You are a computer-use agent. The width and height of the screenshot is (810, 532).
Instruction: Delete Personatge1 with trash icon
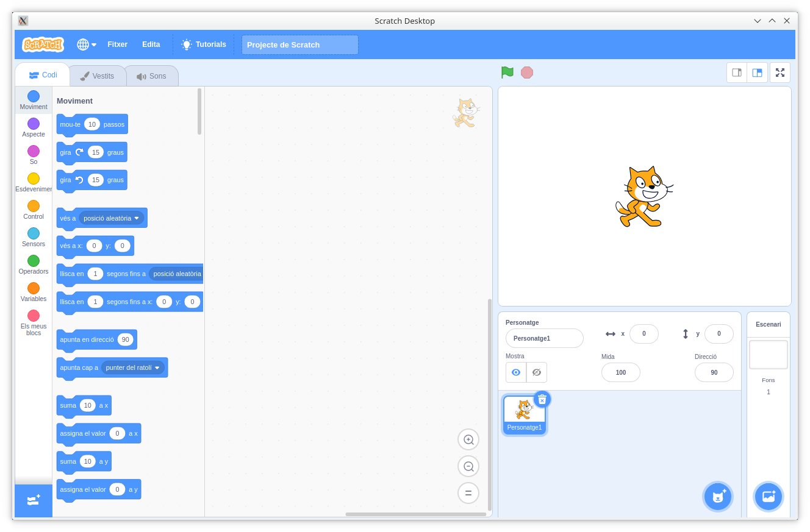tap(542, 399)
